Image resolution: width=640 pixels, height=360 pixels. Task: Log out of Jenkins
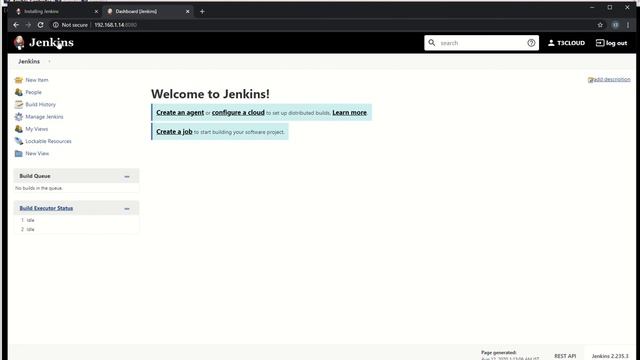coord(611,43)
